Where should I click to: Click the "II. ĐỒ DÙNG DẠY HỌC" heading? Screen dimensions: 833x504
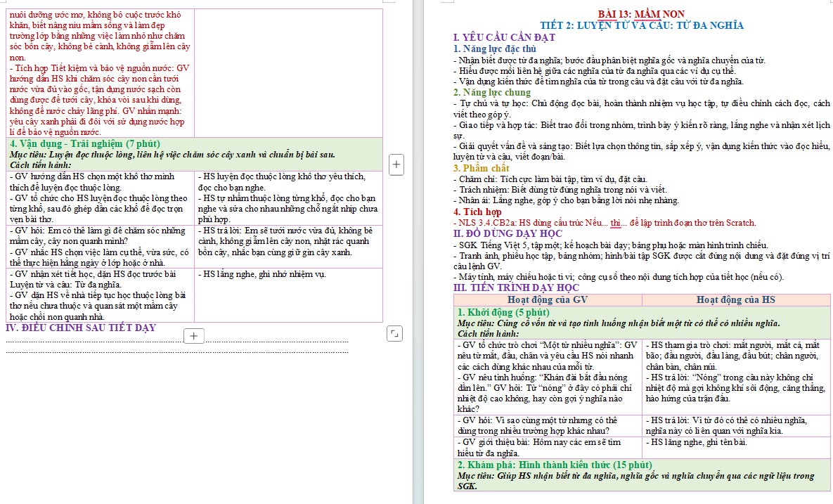tap(508, 233)
